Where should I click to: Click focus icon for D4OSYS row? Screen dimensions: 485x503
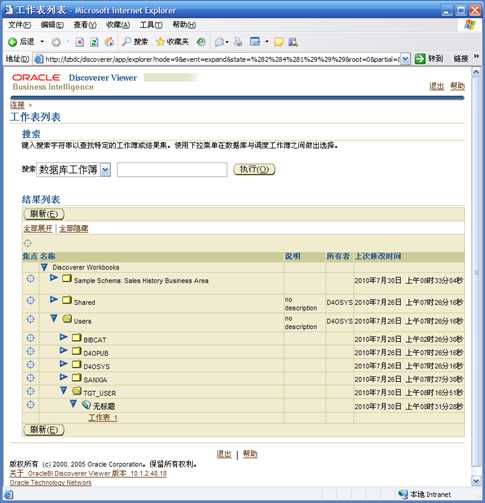pos(30,364)
